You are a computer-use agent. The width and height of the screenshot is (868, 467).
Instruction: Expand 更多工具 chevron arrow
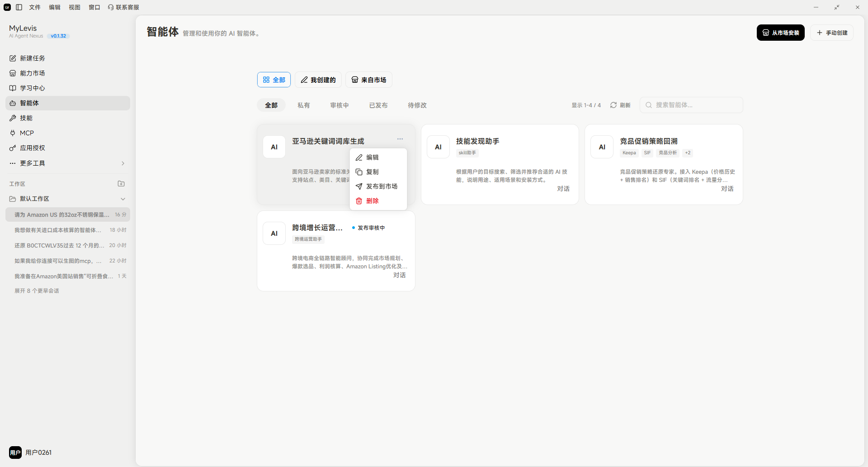coord(123,163)
